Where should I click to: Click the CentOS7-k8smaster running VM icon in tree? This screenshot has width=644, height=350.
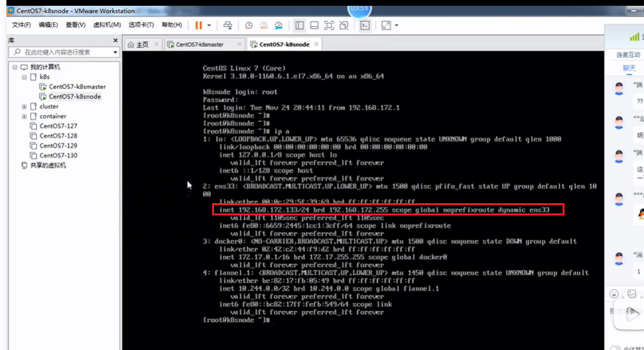pyautogui.click(x=43, y=87)
